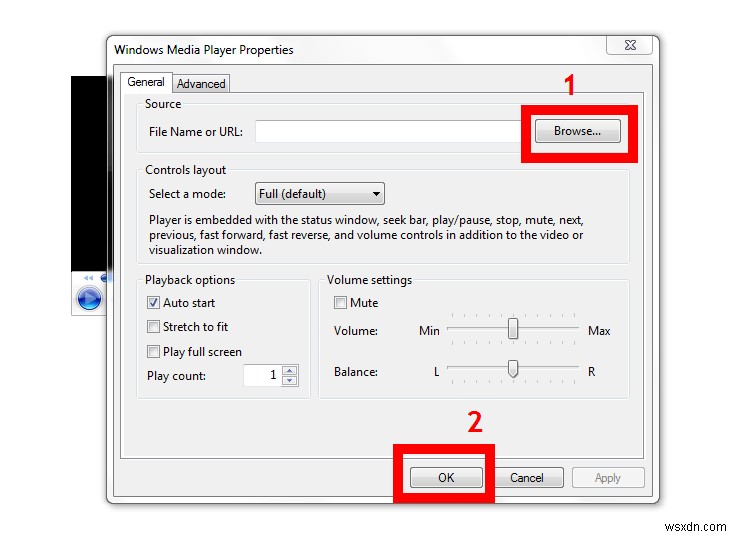The height and width of the screenshot is (537, 738).
Task: Select the General tab
Action: pyautogui.click(x=146, y=82)
